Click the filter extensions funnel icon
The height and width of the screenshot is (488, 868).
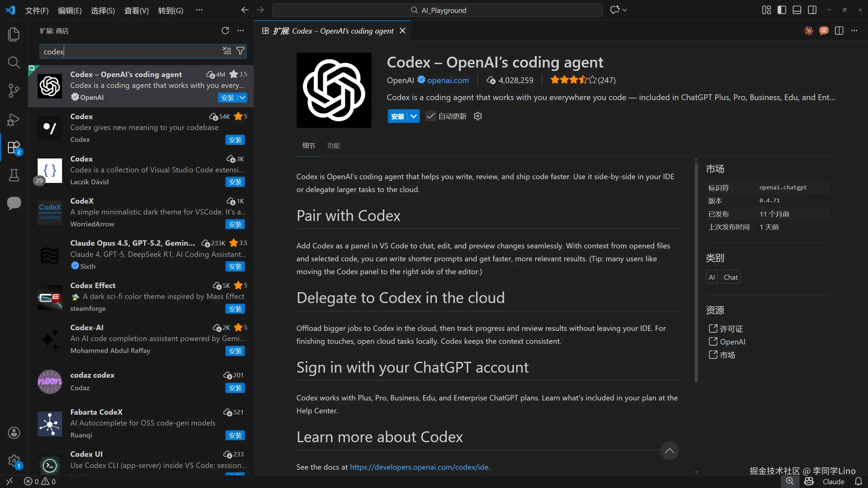click(240, 51)
